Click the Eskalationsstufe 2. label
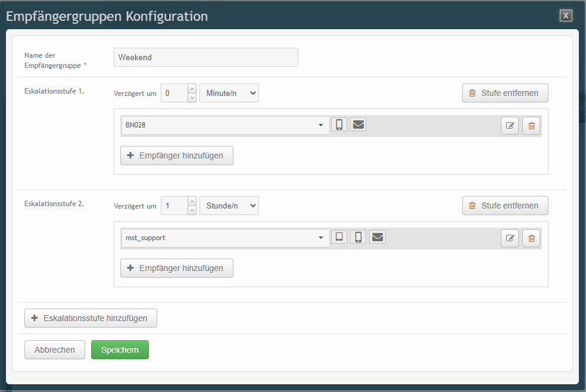 (54, 204)
